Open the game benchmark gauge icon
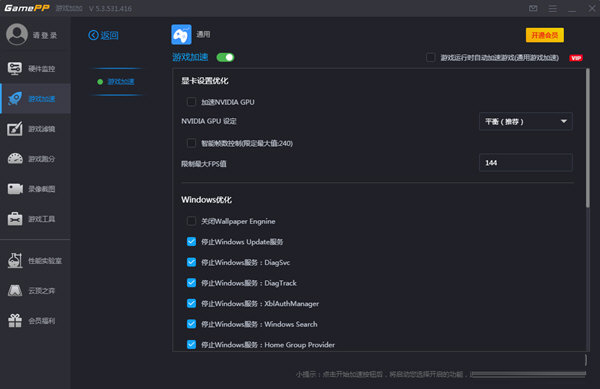The width and height of the screenshot is (600, 389). tap(15, 158)
